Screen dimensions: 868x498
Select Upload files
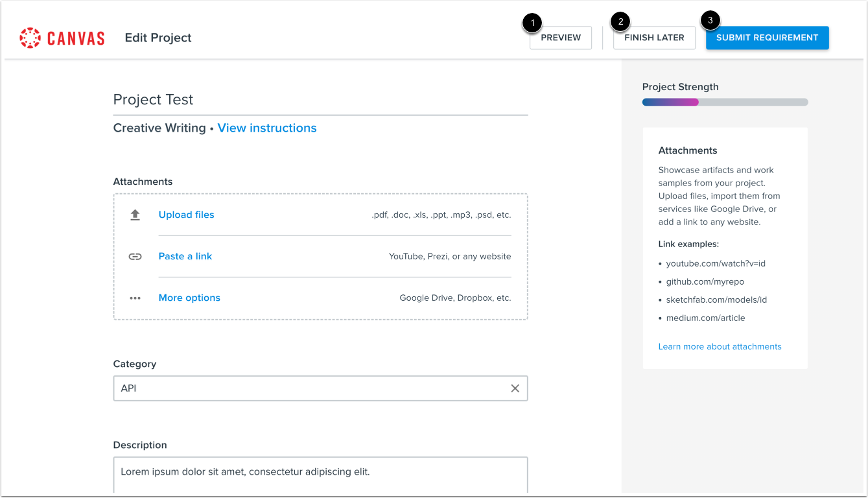[186, 215]
